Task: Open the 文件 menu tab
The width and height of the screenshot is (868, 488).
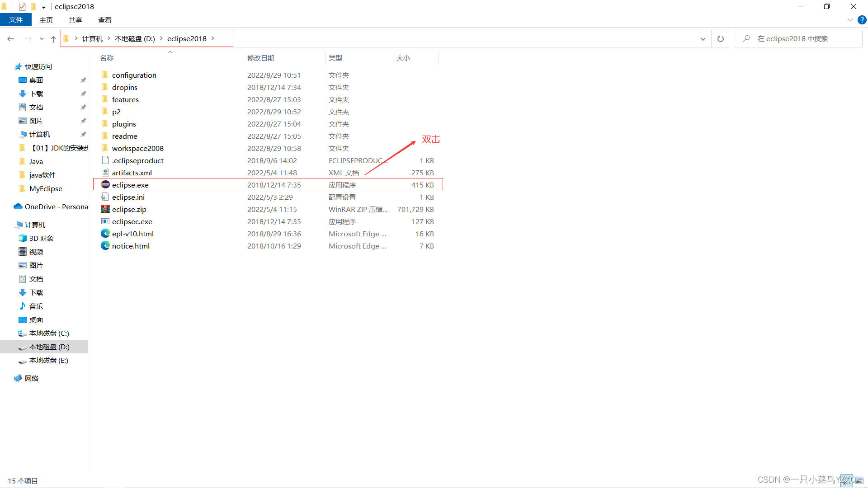Action: (x=16, y=20)
